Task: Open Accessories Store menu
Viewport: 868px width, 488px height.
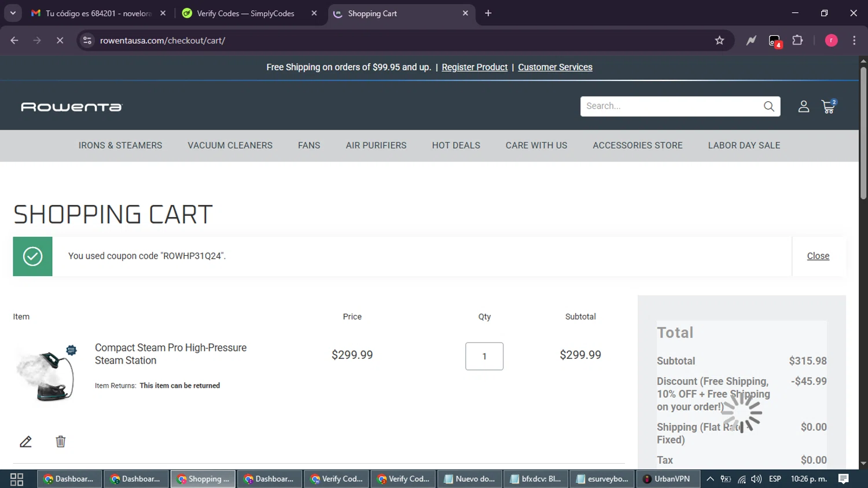Action: (x=638, y=146)
